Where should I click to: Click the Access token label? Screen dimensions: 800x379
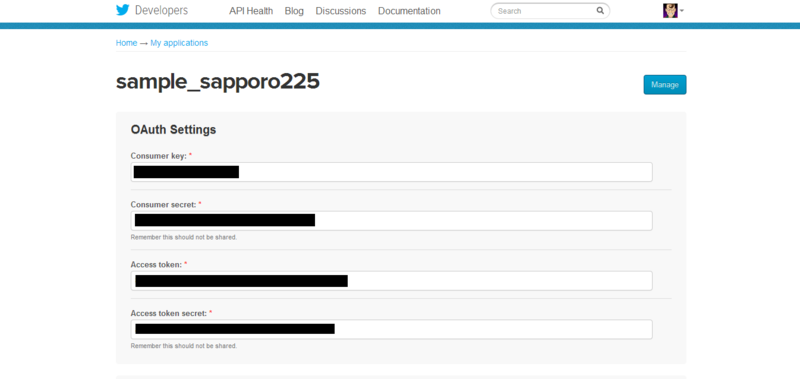click(156, 265)
